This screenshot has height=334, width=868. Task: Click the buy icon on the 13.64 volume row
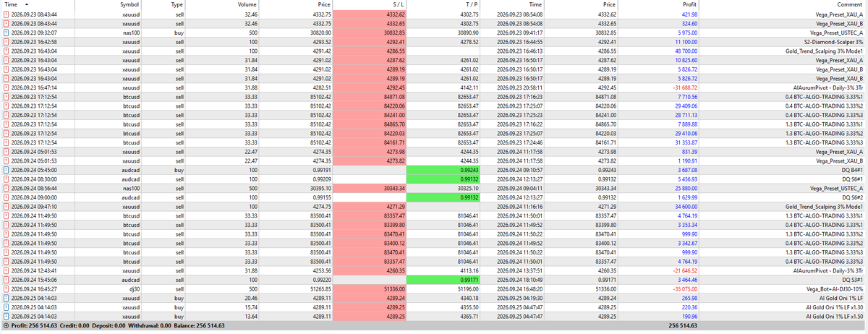7,316
